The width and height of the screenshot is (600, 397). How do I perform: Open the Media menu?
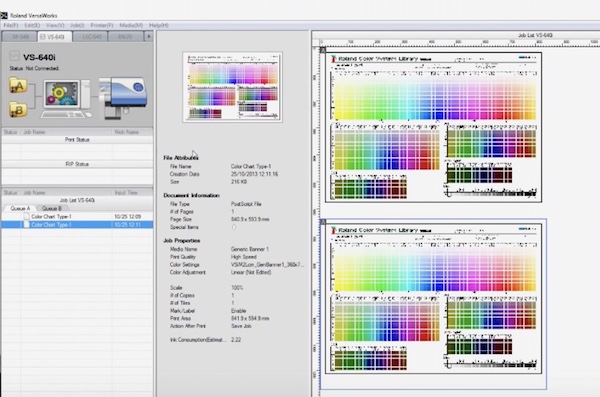click(x=131, y=25)
